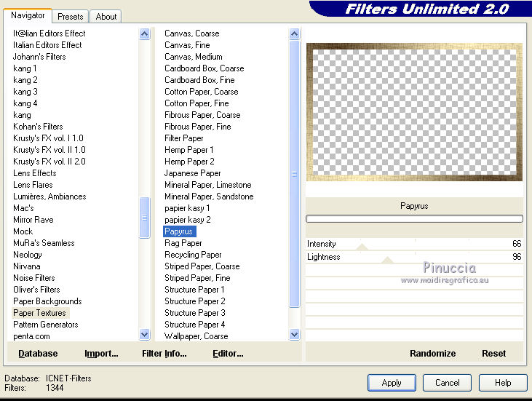Select Cardboard Box, Coarse filter
This screenshot has height=401, width=532.
[205, 68]
